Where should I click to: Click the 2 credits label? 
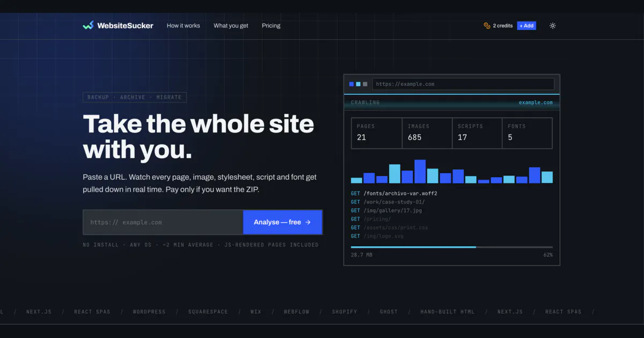[x=503, y=26]
